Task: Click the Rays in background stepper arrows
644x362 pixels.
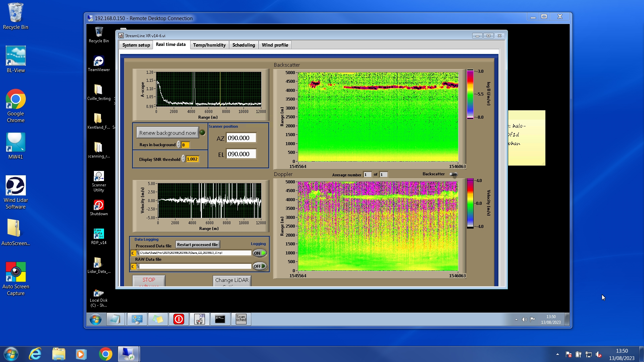Action: [179, 145]
